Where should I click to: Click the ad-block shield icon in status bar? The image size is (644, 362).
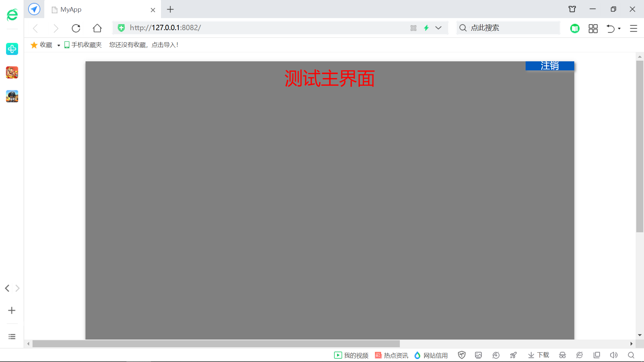click(x=462, y=355)
